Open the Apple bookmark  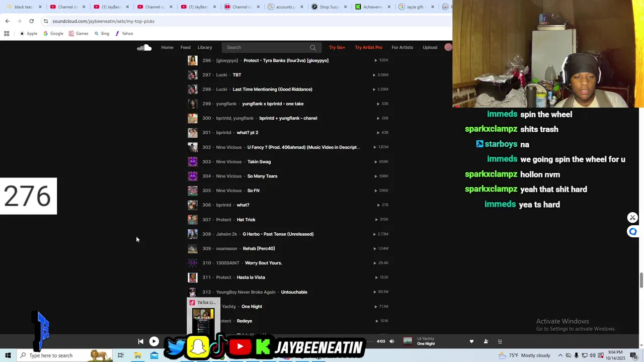[x=29, y=34]
